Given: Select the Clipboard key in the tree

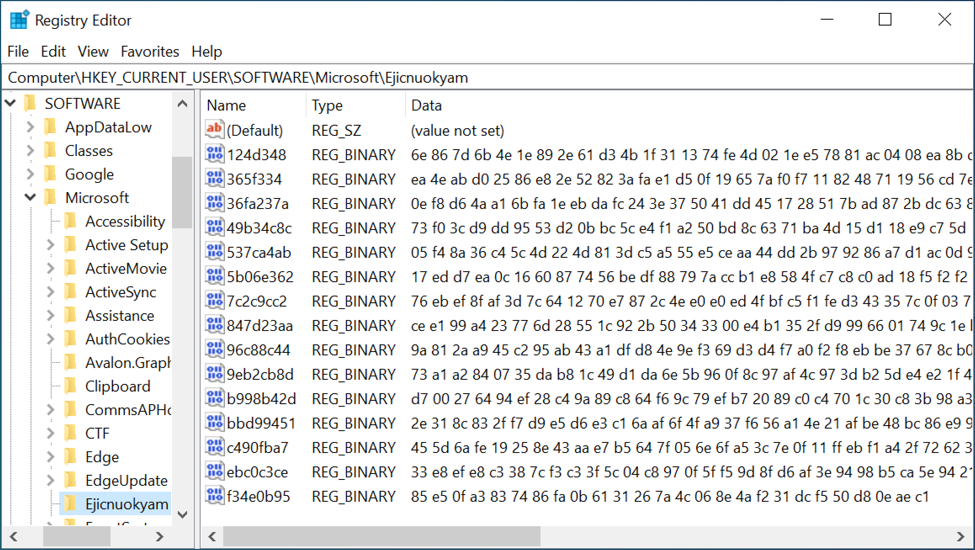Looking at the screenshot, I should pyautogui.click(x=117, y=386).
